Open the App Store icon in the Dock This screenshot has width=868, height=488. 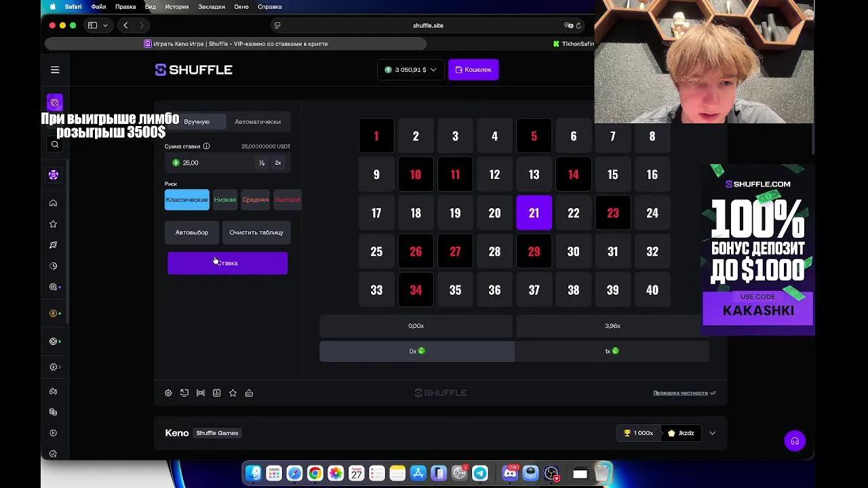tap(418, 473)
